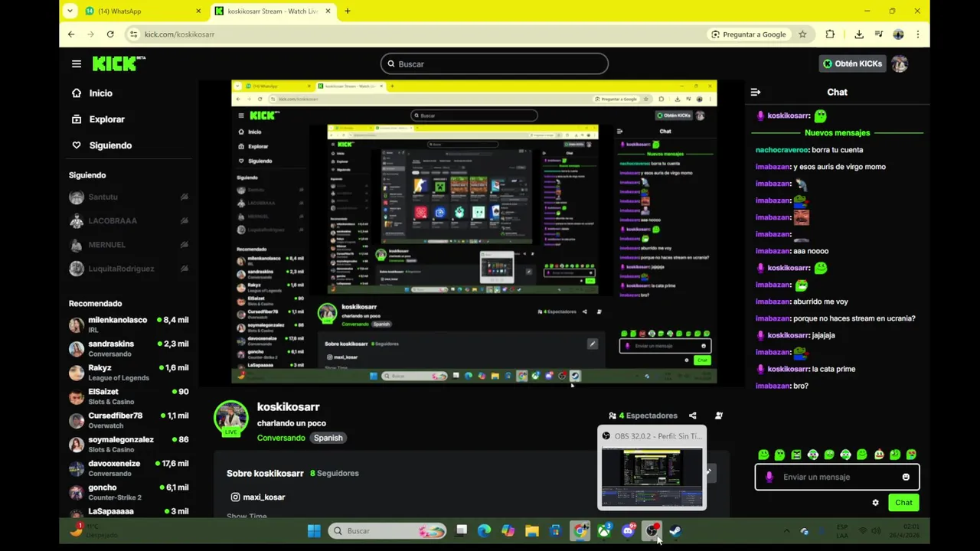Click the Enviar un mensaje input
This screenshot has width=980, height=551.
838,477
